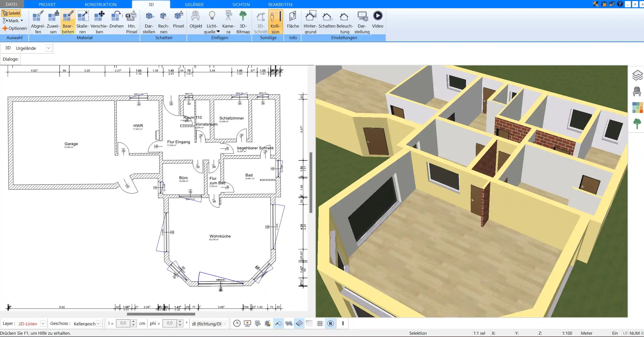Click the phi = angle input field
Image resolution: width=644 pixels, height=337 pixels.
pyautogui.click(x=170, y=323)
